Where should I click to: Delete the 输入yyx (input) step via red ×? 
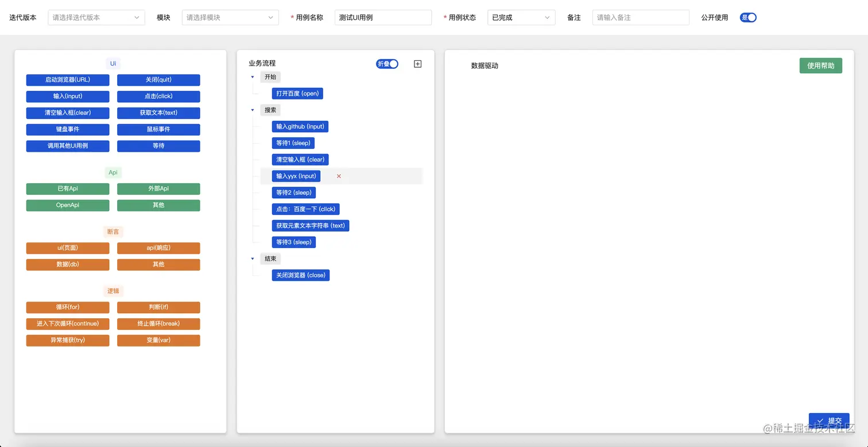[x=339, y=176]
